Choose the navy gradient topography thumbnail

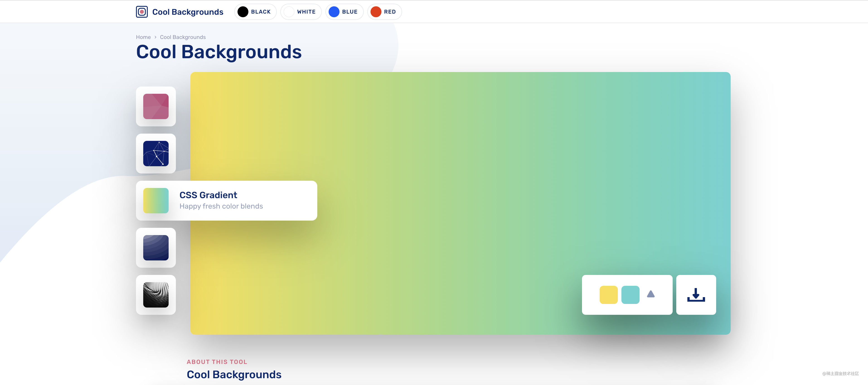[x=156, y=248]
